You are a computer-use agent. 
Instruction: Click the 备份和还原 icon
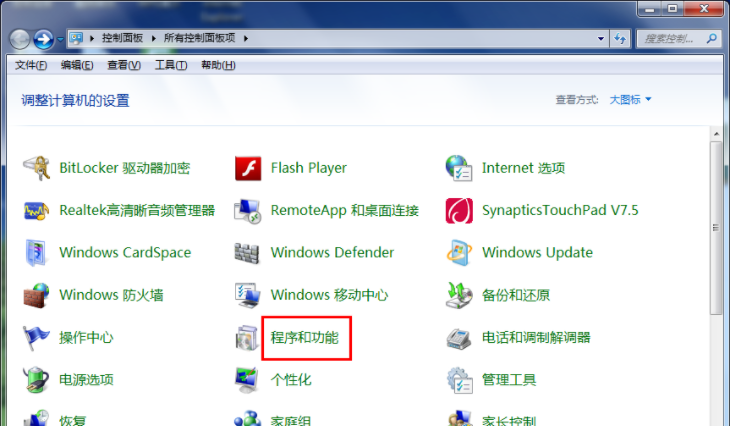pos(459,295)
